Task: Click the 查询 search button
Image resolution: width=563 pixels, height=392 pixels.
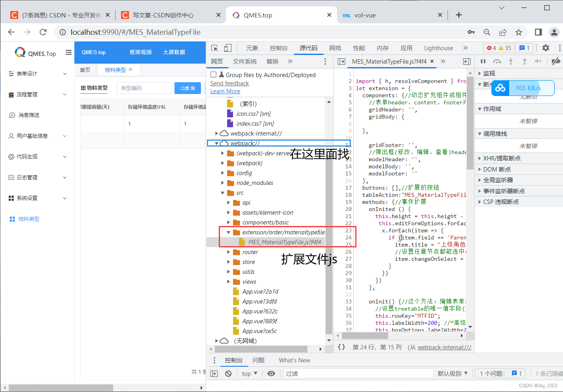Action: click(188, 88)
